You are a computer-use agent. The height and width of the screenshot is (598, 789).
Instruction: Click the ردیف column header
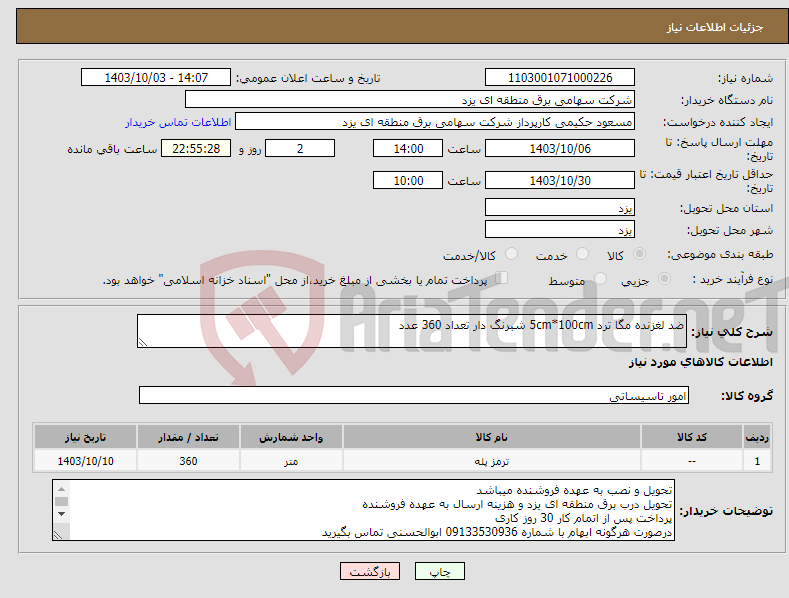pyautogui.click(x=757, y=437)
